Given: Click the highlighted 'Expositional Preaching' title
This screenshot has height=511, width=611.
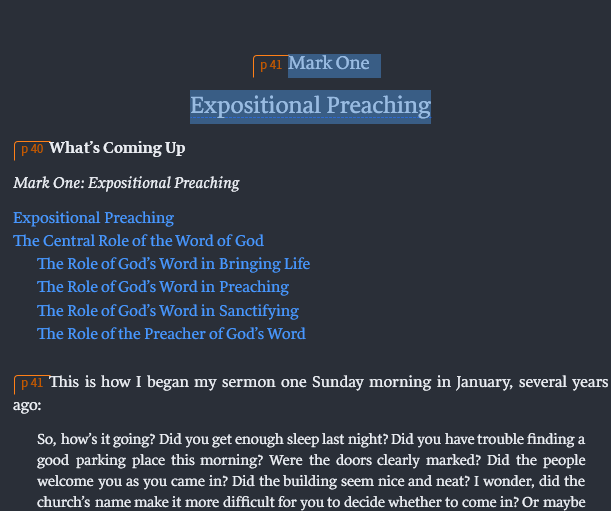Looking at the screenshot, I should [x=310, y=105].
